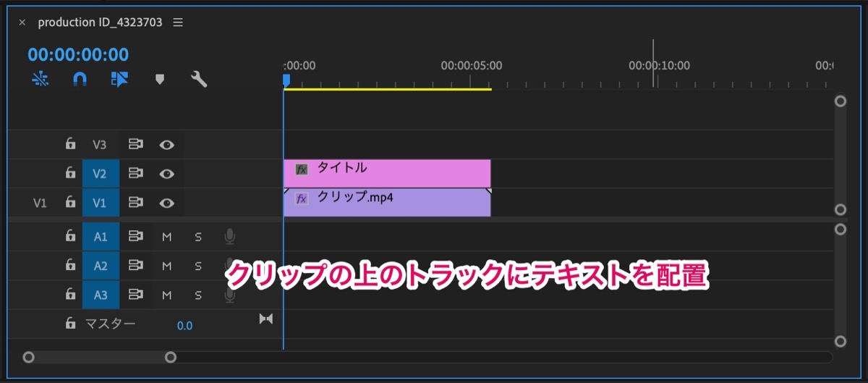Image resolution: width=868 pixels, height=383 pixels.
Task: Click the blue playhead marker on ruler
Action: pos(286,80)
